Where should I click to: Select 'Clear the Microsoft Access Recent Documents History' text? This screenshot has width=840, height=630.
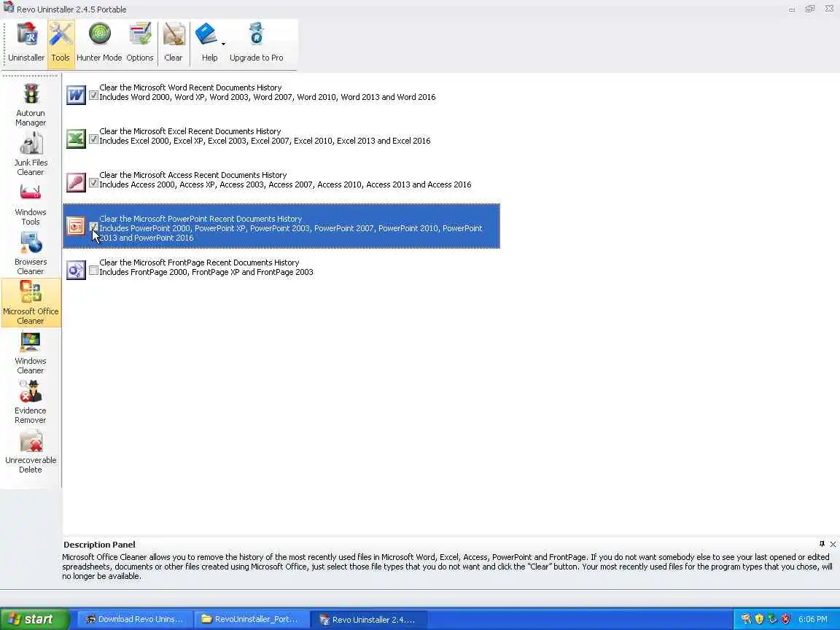click(x=192, y=175)
